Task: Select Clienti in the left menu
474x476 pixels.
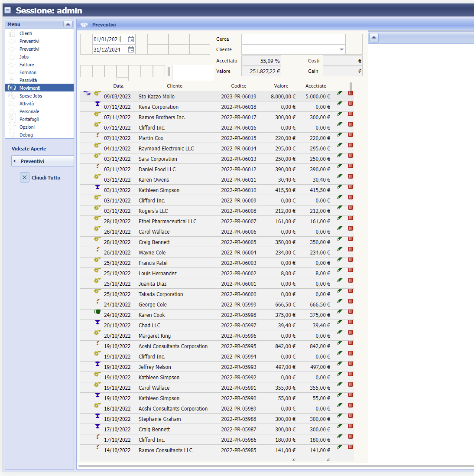Action: tap(26, 33)
